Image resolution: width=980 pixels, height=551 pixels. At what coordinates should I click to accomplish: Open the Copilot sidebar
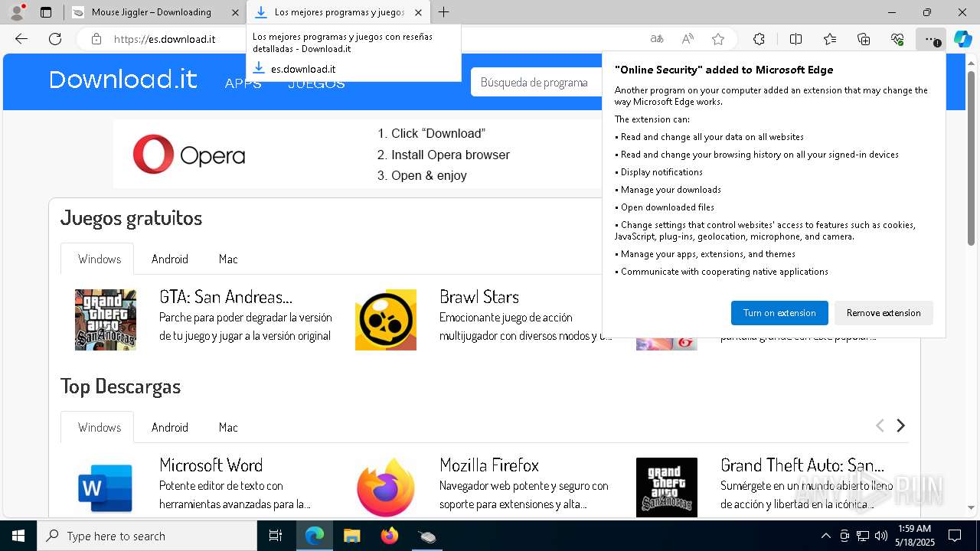click(962, 39)
